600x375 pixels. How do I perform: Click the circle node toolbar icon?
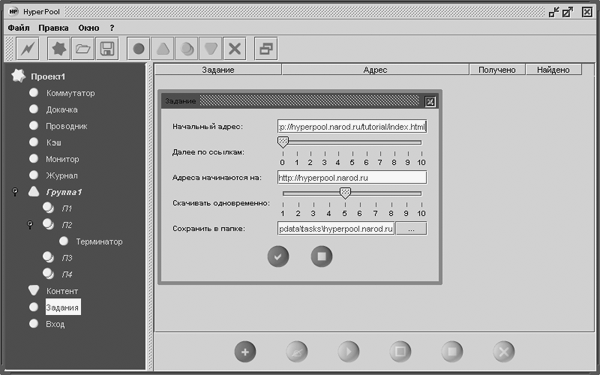(x=139, y=49)
